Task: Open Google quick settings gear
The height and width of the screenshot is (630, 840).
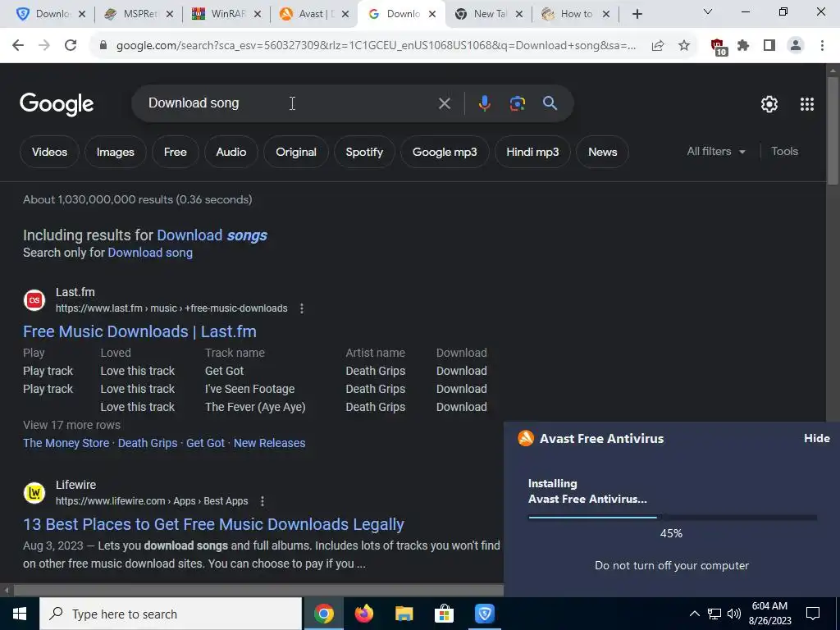Action: (x=769, y=104)
